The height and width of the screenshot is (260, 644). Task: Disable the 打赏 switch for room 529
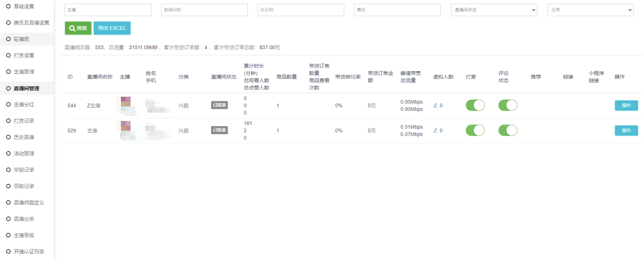point(475,130)
